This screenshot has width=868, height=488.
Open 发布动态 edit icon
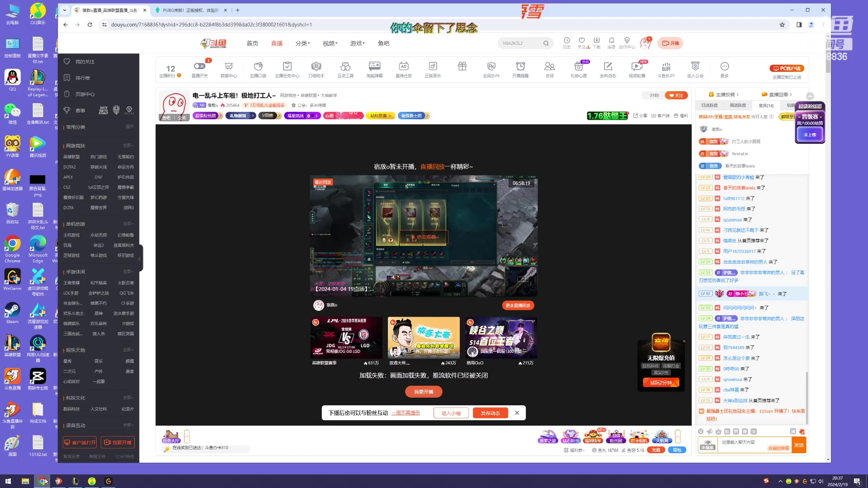tap(608, 66)
